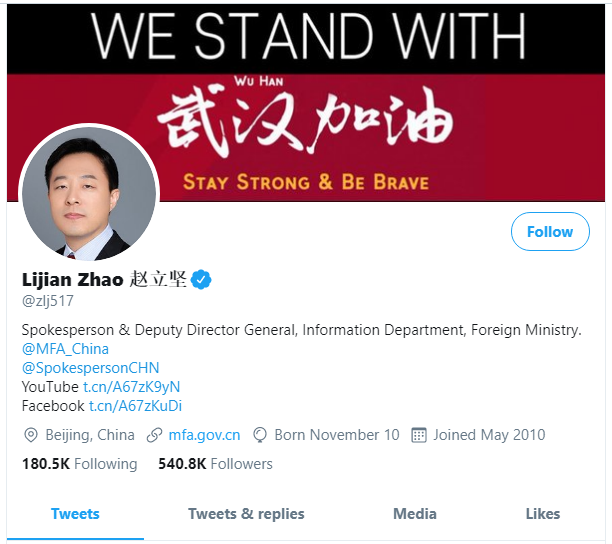
Task: Click the link chain icon
Action: (154, 435)
